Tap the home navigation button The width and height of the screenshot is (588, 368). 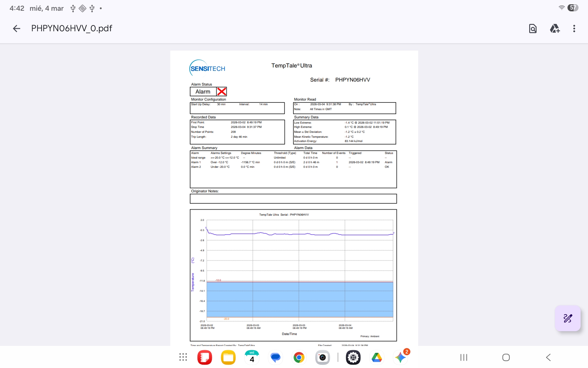[x=506, y=357]
